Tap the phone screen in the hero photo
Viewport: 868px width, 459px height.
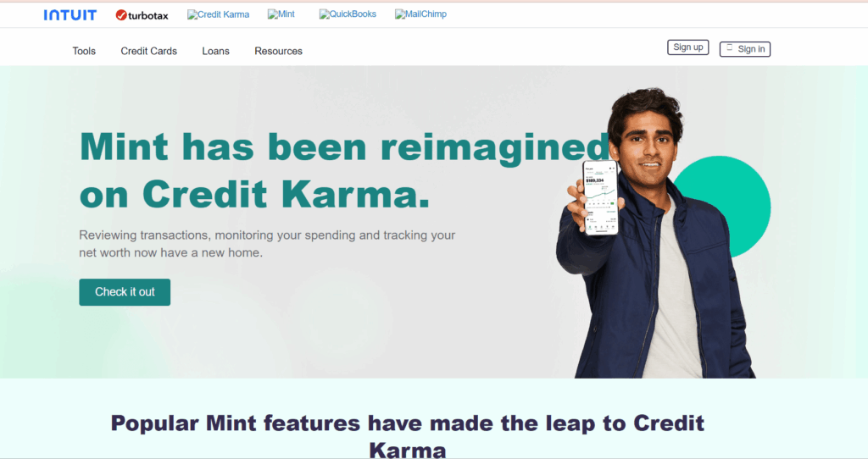click(601, 197)
